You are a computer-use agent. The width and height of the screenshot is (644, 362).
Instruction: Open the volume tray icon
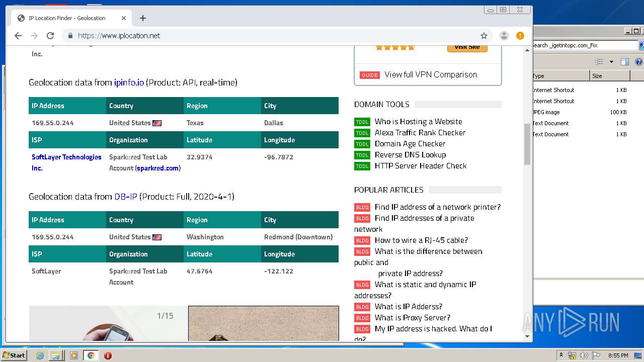pyautogui.click(x=584, y=355)
